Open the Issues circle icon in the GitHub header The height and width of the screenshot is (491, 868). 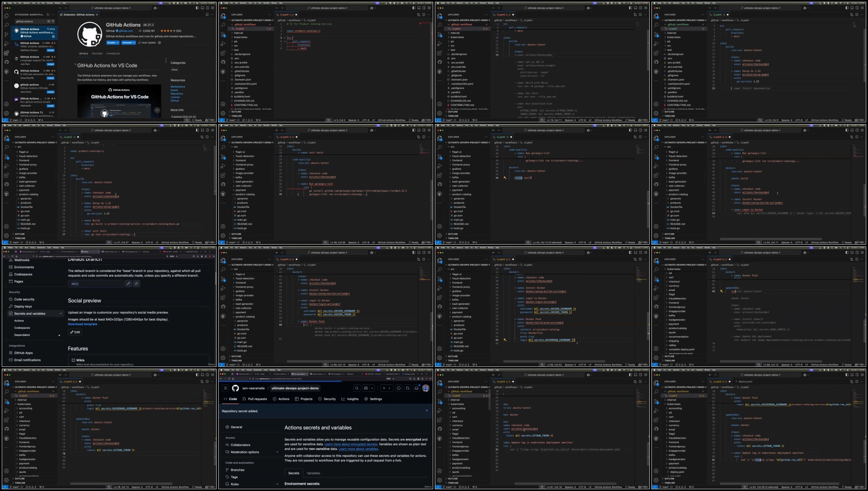click(398, 388)
